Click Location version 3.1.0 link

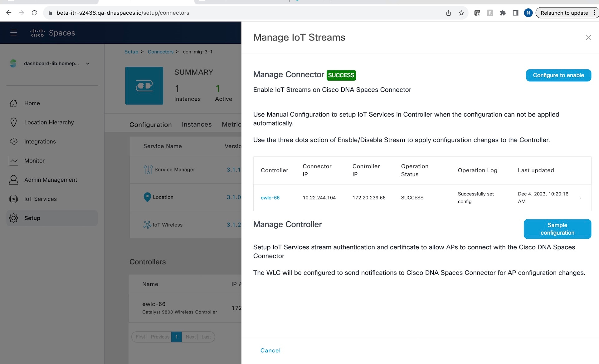point(234,197)
